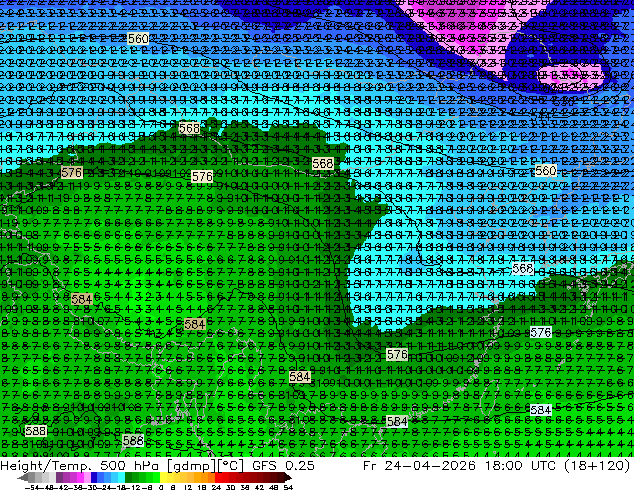Image resolution: width=634 pixels, height=490 pixels.
Task: Click the '[°C]' unit label
Action: (x=231, y=466)
